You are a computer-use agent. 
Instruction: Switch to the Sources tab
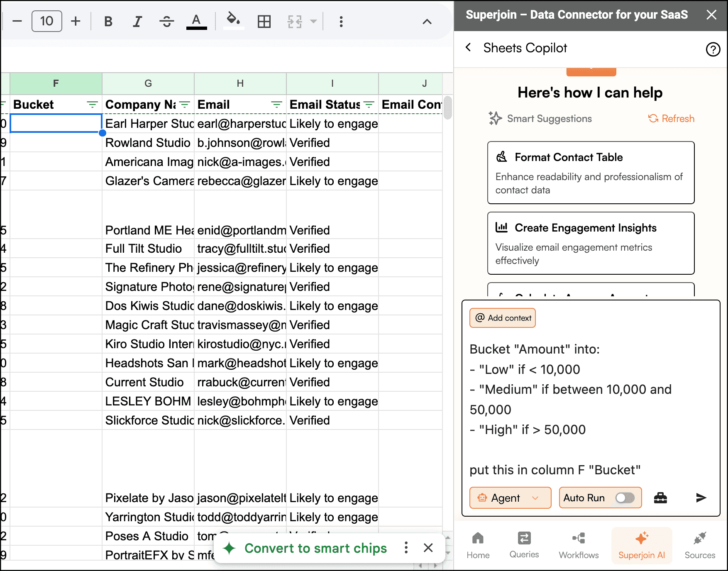point(700,545)
